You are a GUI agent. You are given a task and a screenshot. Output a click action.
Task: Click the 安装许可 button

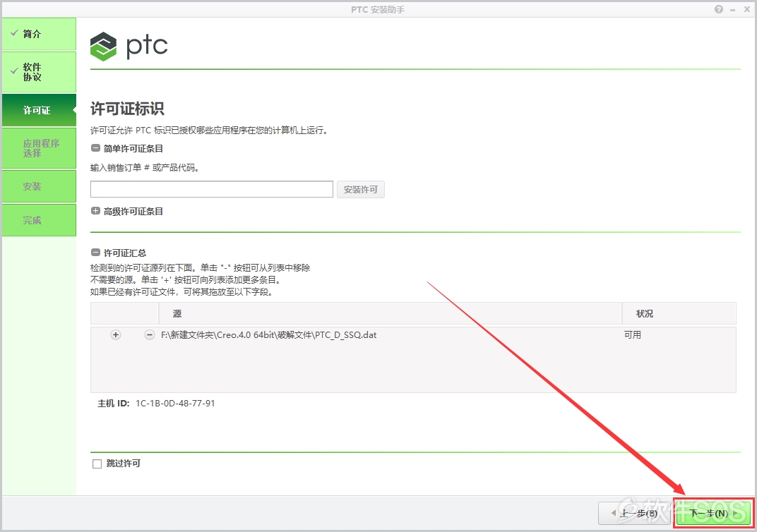click(361, 190)
